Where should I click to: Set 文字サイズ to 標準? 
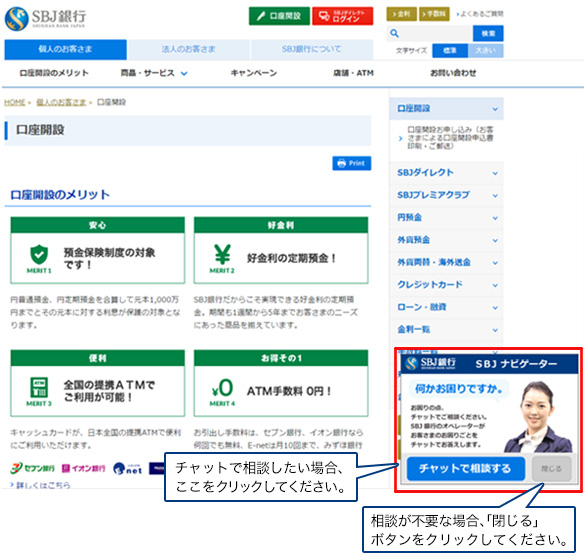point(450,51)
